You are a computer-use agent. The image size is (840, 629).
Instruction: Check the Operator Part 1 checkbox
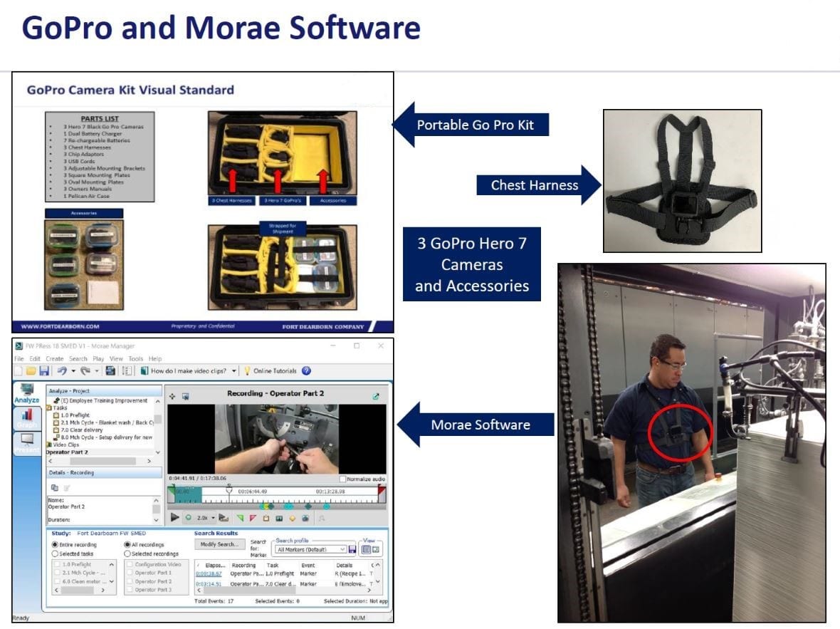130,573
